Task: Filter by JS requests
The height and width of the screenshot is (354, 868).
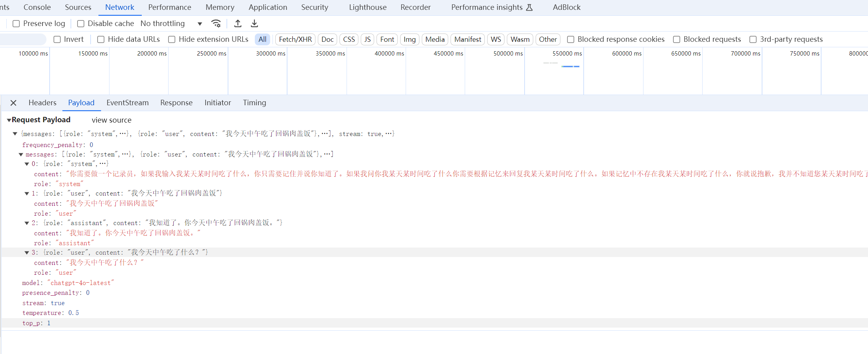Action: tap(367, 39)
